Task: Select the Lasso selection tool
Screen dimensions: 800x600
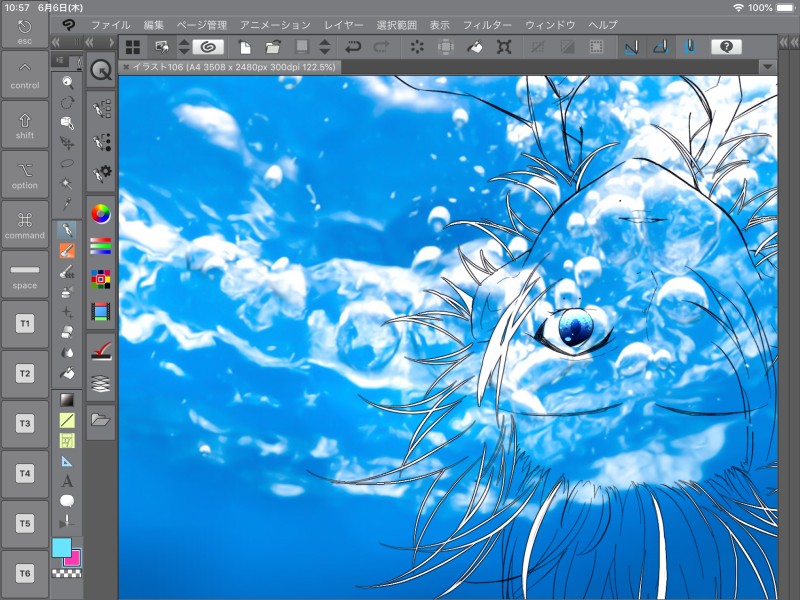Action: click(x=67, y=163)
